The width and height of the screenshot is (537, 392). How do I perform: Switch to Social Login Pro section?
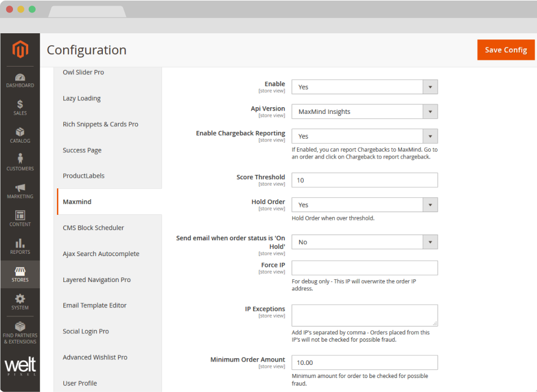pyautogui.click(x=86, y=332)
